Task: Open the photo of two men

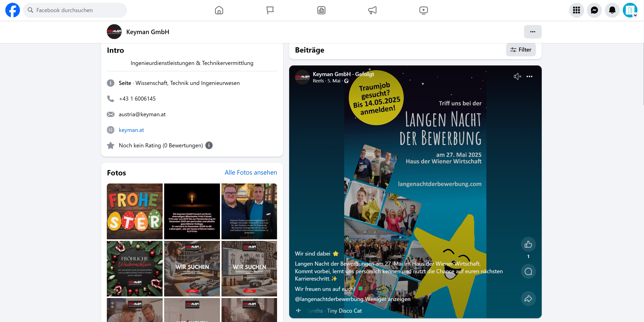Action: [249, 211]
